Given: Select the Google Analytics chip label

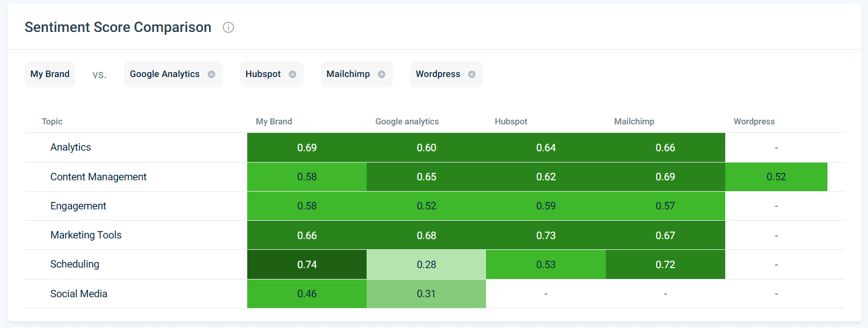Looking at the screenshot, I should coord(164,74).
